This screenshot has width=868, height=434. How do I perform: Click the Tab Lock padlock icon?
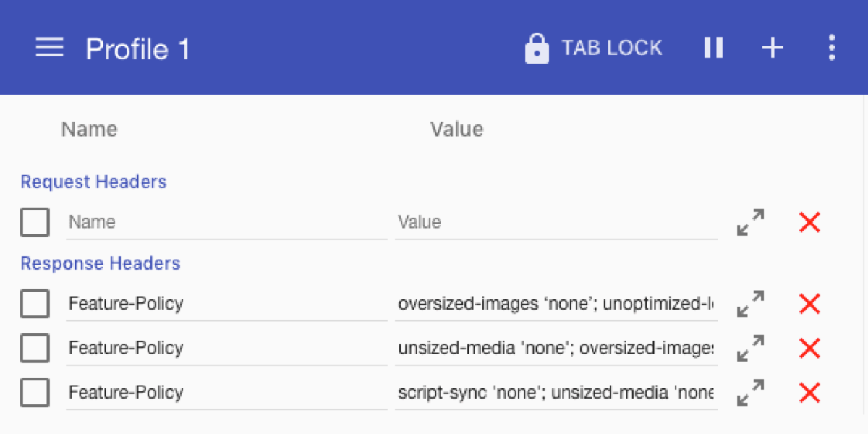pyautogui.click(x=537, y=48)
